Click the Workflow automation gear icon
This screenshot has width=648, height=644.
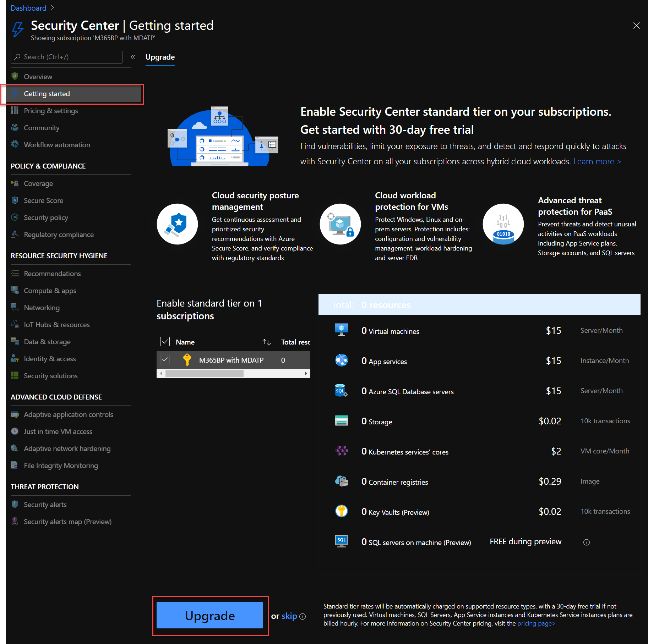coord(15,144)
